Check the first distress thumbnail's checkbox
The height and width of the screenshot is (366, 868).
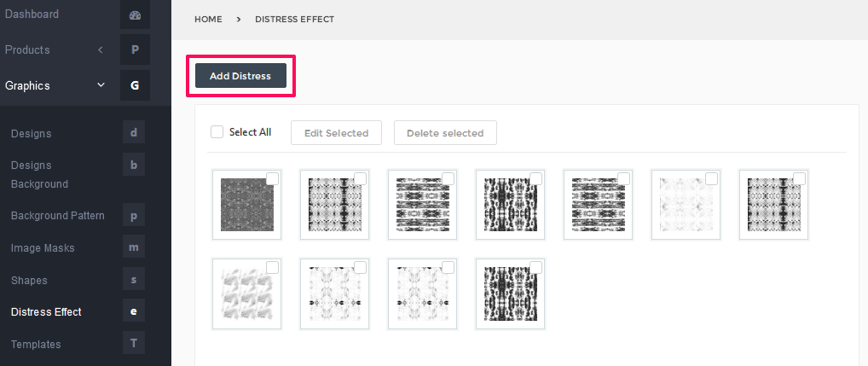point(272,178)
